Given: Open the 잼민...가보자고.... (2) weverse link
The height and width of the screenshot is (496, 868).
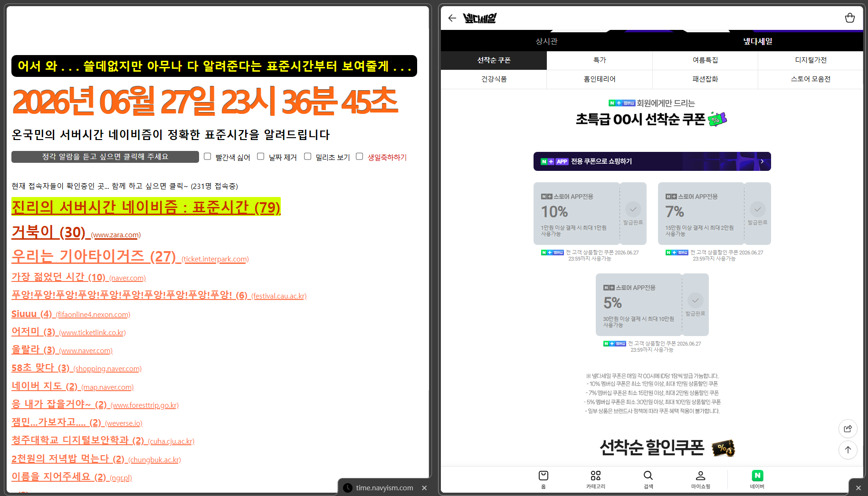Looking at the screenshot, I should coord(77,422).
